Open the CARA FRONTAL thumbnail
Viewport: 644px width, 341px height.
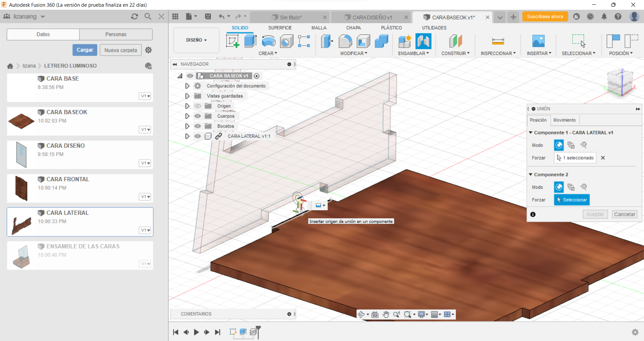pyautogui.click(x=21, y=188)
